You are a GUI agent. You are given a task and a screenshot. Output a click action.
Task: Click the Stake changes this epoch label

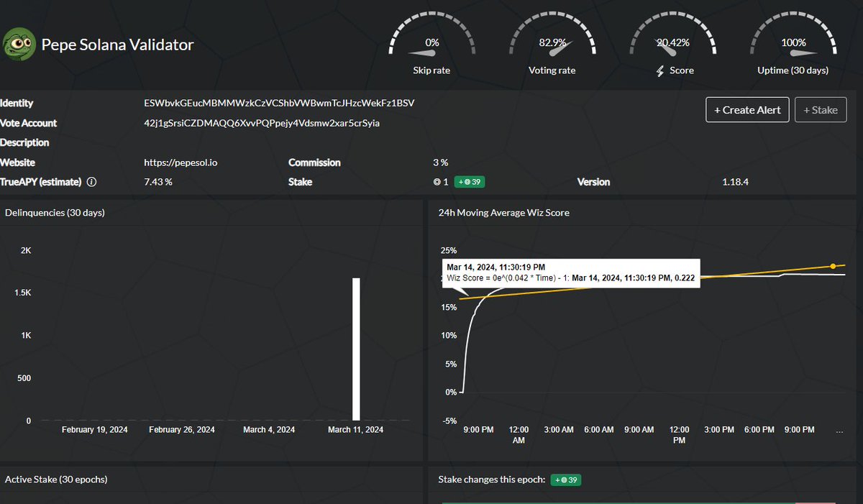pos(492,479)
